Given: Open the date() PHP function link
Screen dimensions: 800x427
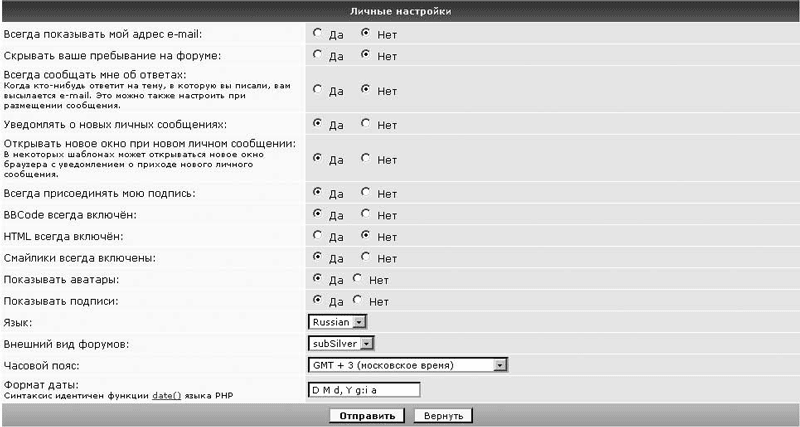Looking at the screenshot, I should [165, 396].
